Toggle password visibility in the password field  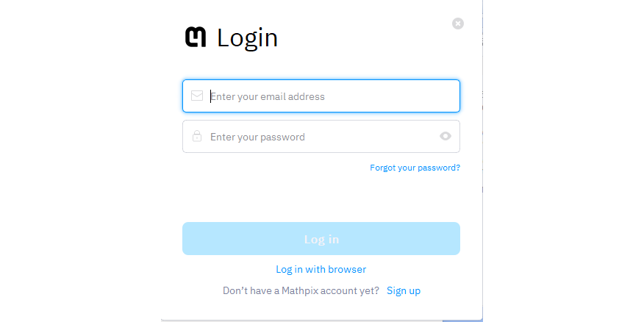[x=445, y=136]
